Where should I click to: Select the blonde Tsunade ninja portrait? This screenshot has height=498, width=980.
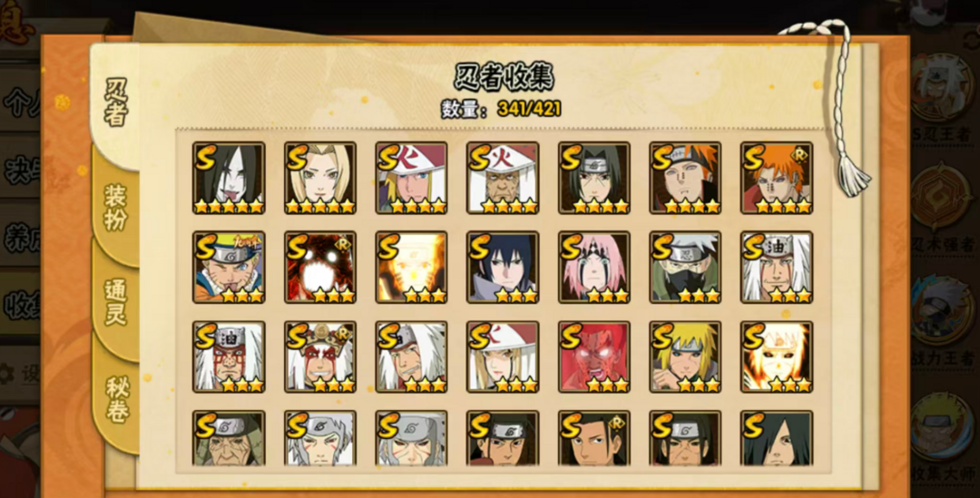(x=320, y=178)
